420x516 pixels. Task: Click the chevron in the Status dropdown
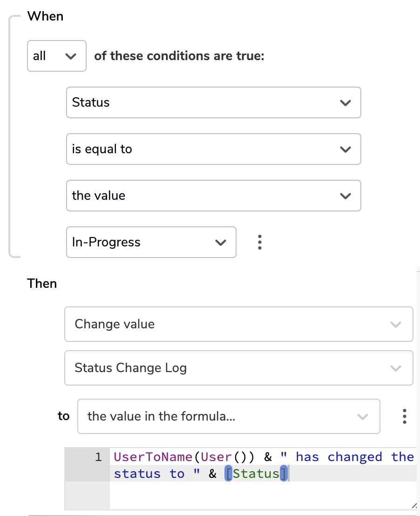[x=345, y=103]
